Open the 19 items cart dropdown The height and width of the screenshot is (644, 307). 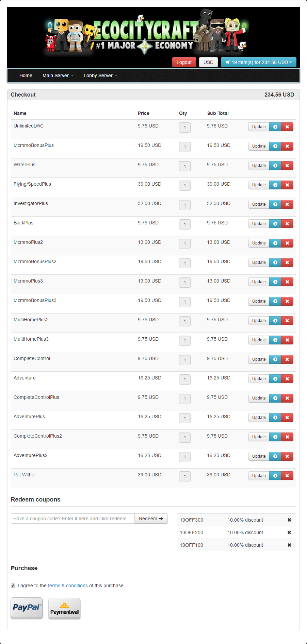tap(259, 62)
